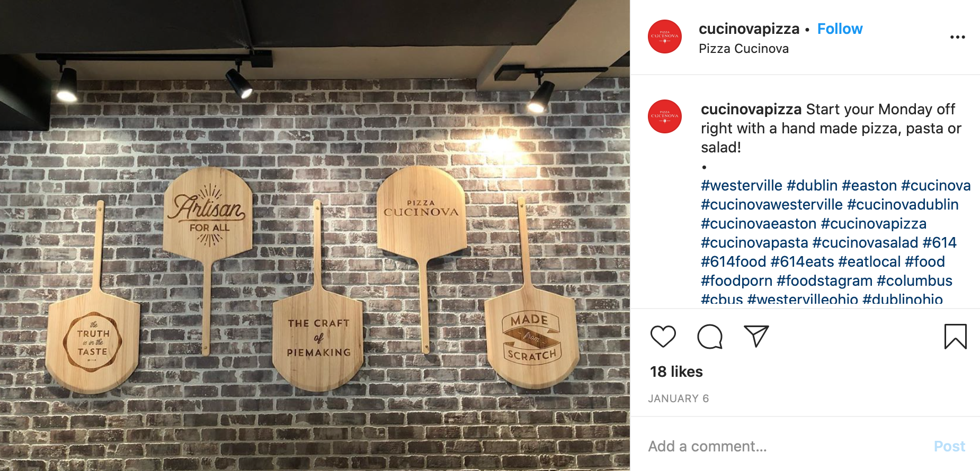This screenshot has width=980, height=471.
Task: Open the #westerville hashtag
Action: pyautogui.click(x=742, y=185)
